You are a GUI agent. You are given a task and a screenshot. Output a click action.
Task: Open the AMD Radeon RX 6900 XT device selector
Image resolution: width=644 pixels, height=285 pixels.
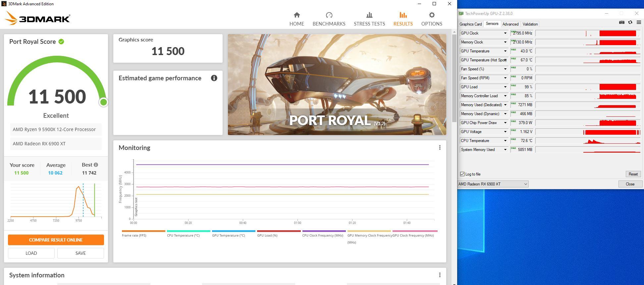click(493, 184)
